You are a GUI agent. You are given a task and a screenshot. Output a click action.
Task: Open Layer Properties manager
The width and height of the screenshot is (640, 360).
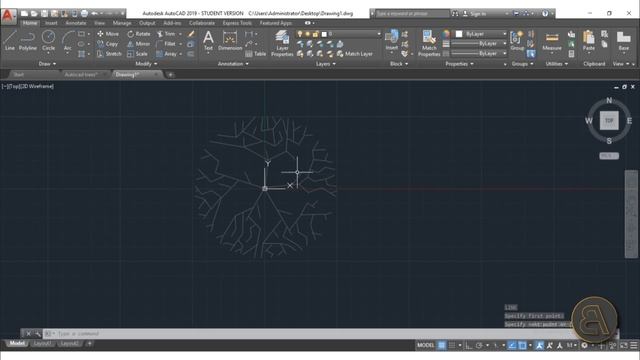click(282, 43)
